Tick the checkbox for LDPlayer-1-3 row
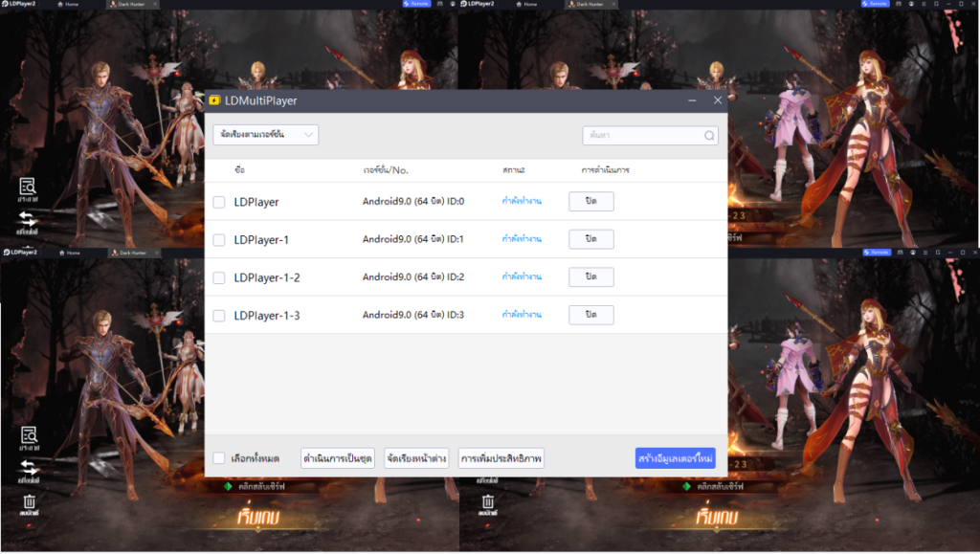The height and width of the screenshot is (554, 980). [219, 316]
